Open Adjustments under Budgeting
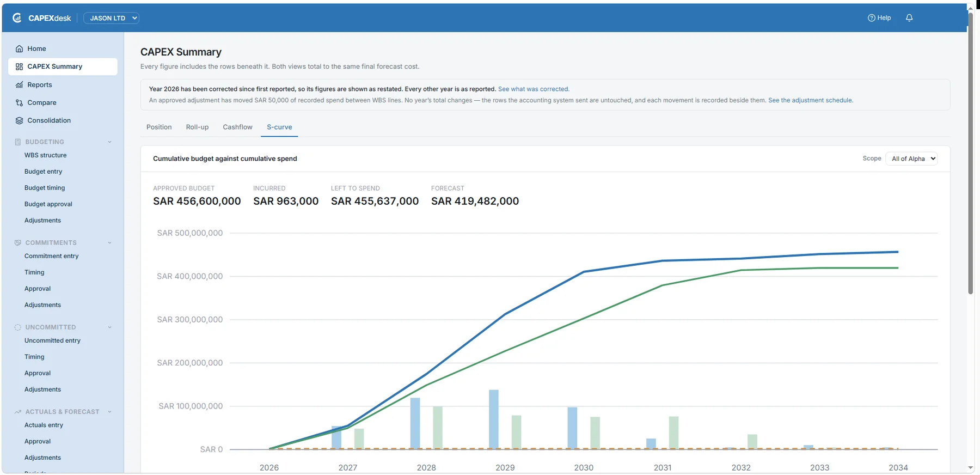The width and height of the screenshot is (980, 475). pyautogui.click(x=42, y=221)
